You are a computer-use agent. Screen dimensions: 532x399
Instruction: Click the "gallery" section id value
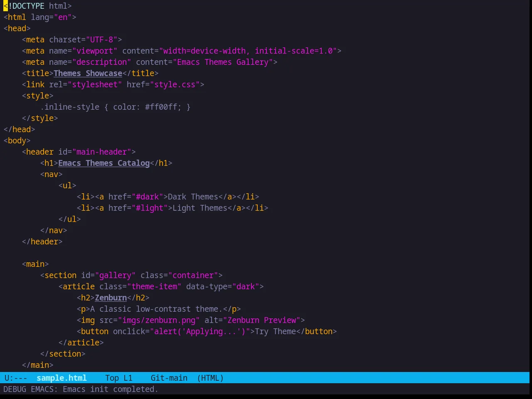pyautogui.click(x=116, y=275)
